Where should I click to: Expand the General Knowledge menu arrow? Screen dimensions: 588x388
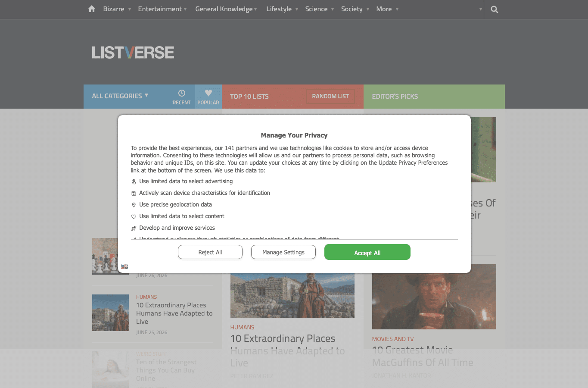(255, 9)
